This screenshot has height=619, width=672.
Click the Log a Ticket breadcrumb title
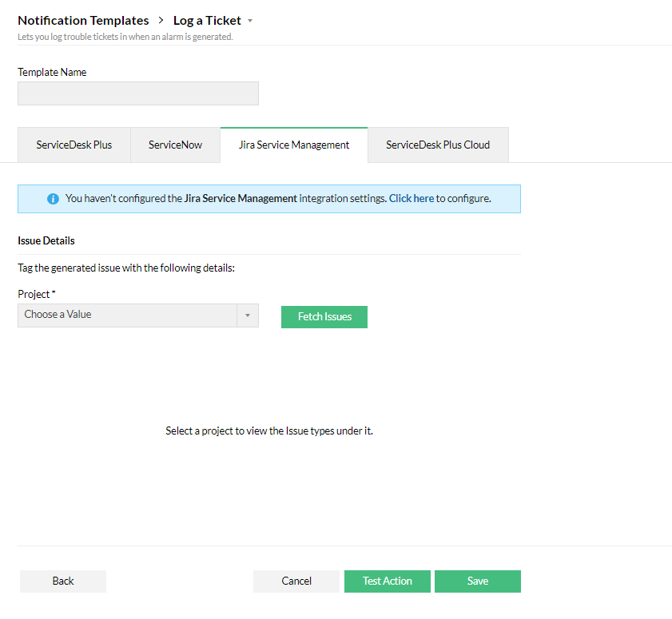point(207,21)
